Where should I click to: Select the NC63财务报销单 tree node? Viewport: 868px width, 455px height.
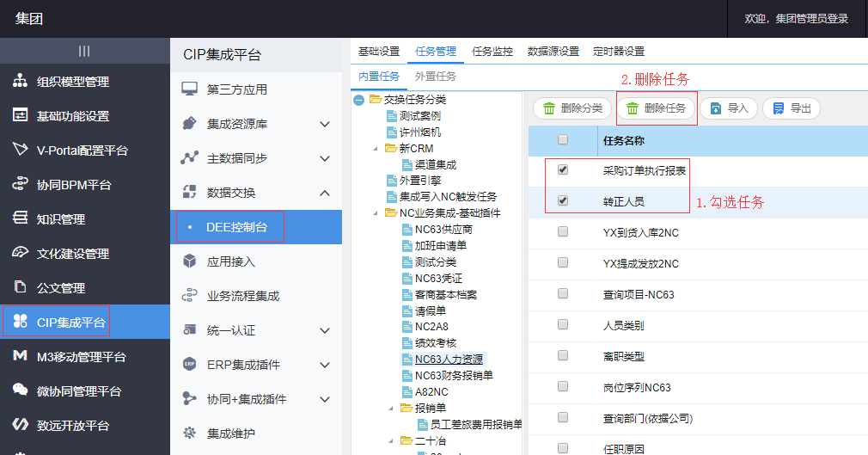[x=454, y=375]
